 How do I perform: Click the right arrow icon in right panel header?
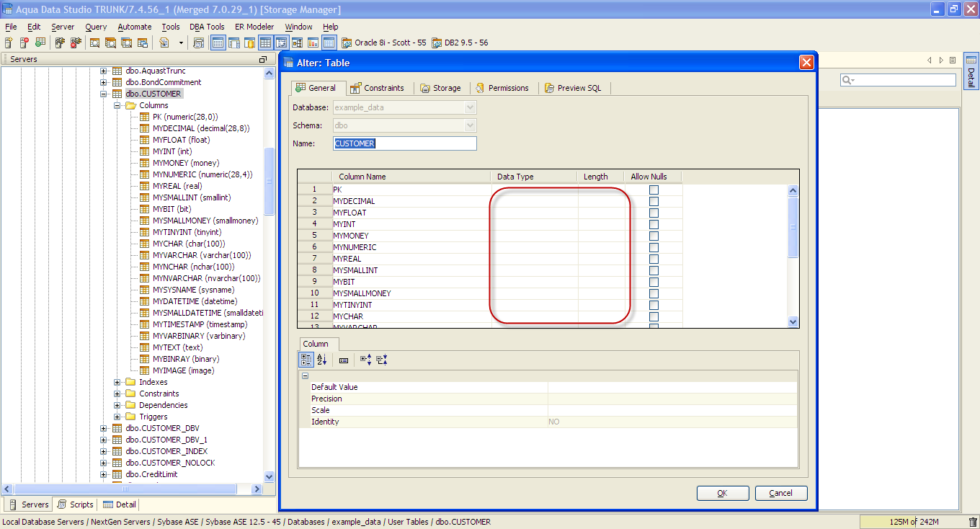pyautogui.click(x=941, y=60)
